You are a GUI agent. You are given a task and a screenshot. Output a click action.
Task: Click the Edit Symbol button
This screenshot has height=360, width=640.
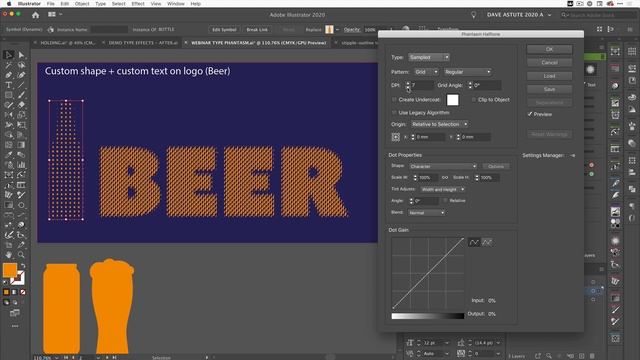tap(224, 29)
